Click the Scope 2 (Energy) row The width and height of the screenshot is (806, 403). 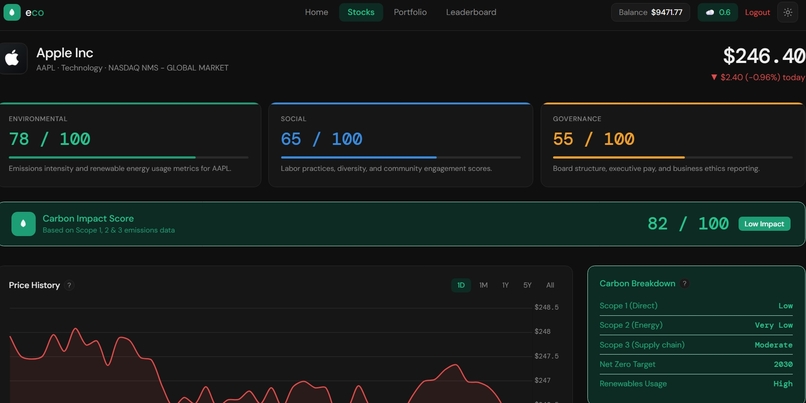696,325
